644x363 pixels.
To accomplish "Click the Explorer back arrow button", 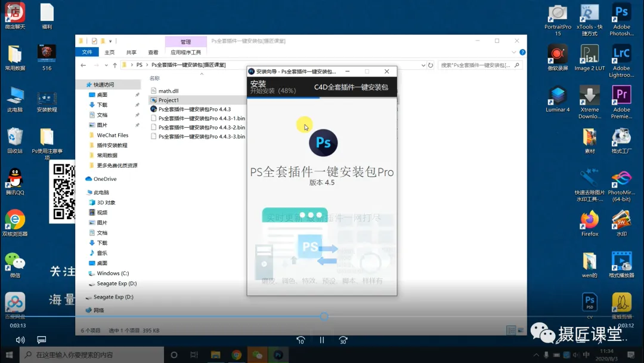I will coord(83,65).
